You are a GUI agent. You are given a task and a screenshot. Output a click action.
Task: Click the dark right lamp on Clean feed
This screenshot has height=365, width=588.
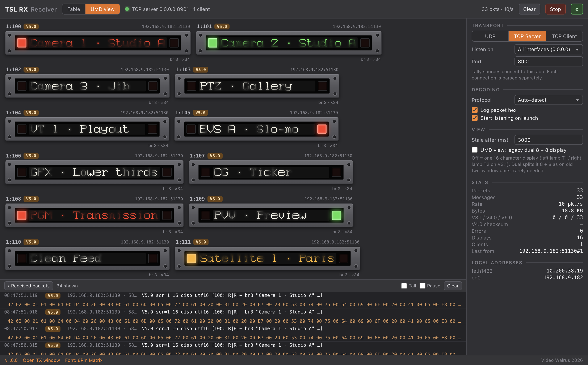[x=153, y=258]
